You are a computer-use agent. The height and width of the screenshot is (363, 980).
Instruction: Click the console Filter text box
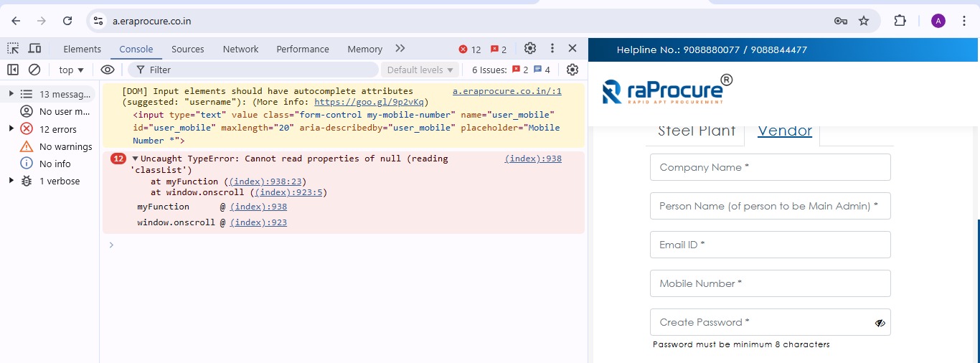[258, 70]
